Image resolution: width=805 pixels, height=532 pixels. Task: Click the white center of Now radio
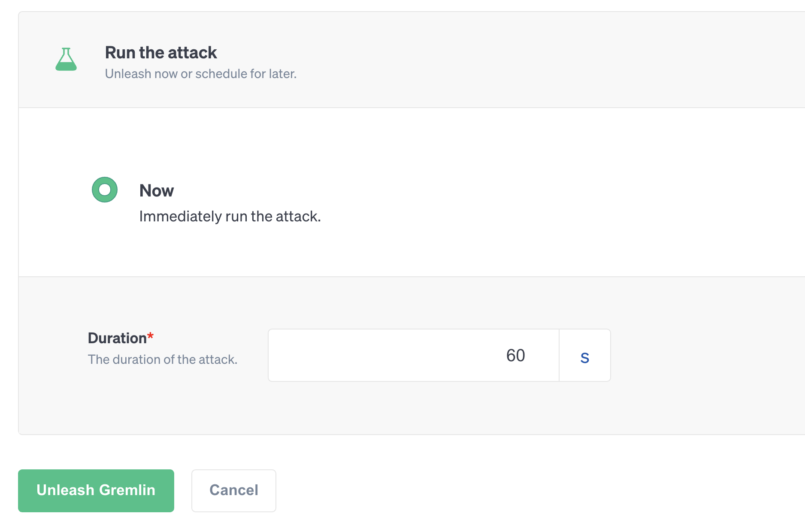tap(105, 190)
